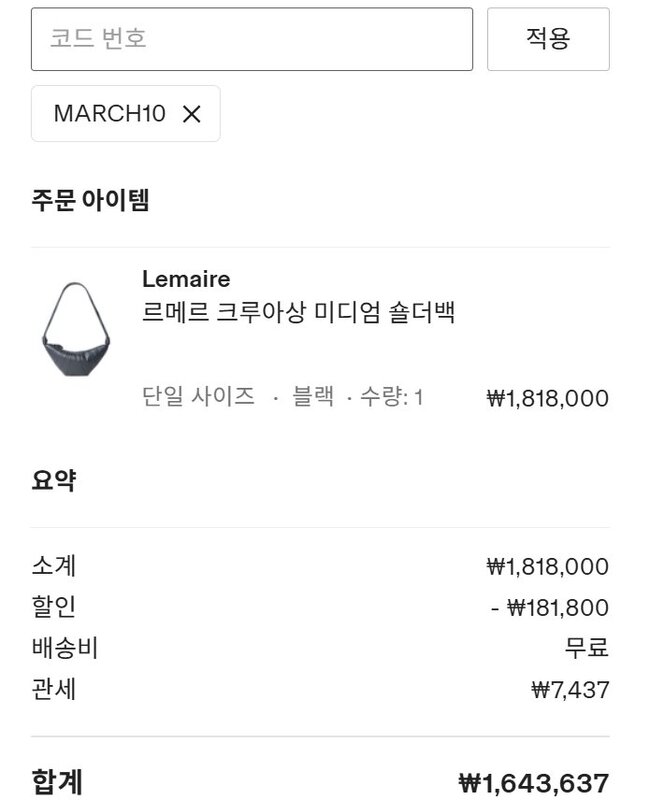This screenshot has height=800, width=650.
Task: Click the 관세 customs duty label
Action: coord(54,689)
